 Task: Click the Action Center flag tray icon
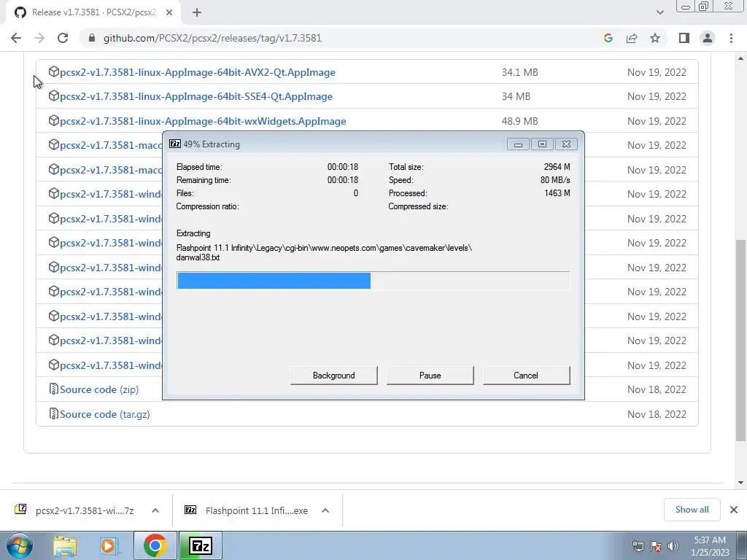656,546
